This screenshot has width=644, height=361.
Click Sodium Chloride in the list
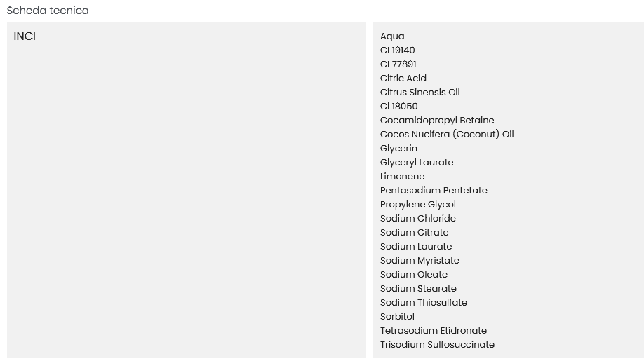[417, 219]
